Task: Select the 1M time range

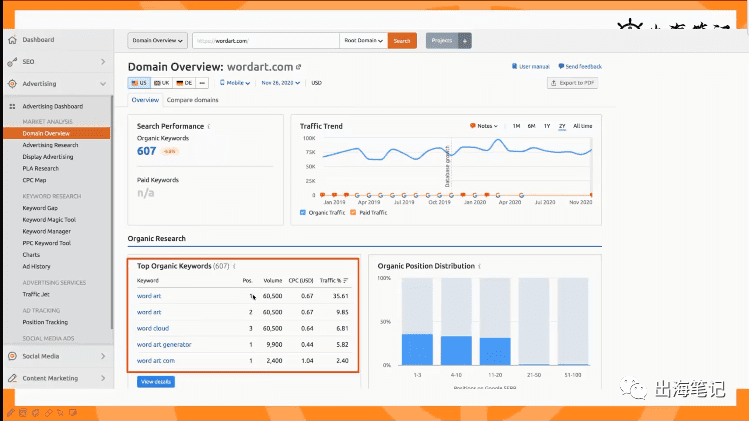Action: [516, 126]
